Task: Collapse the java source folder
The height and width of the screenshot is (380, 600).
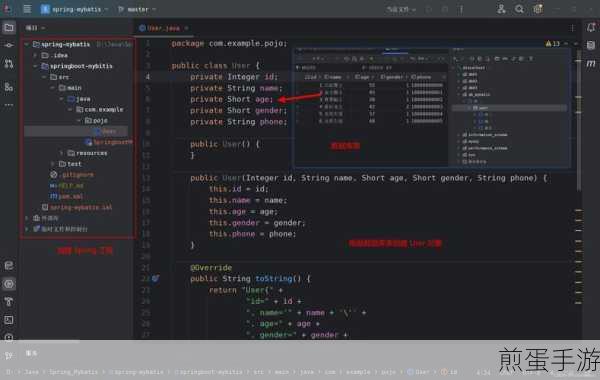Action: pyautogui.click(x=62, y=99)
